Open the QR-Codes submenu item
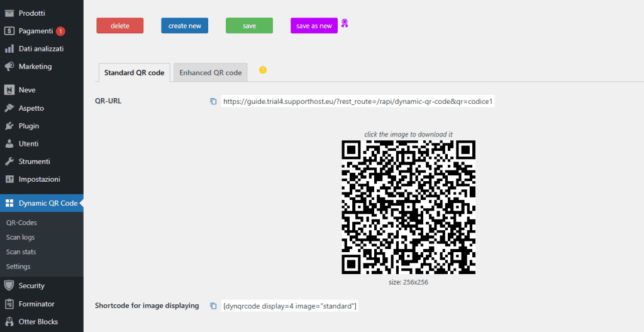The width and height of the screenshot is (644, 332). [x=21, y=223]
